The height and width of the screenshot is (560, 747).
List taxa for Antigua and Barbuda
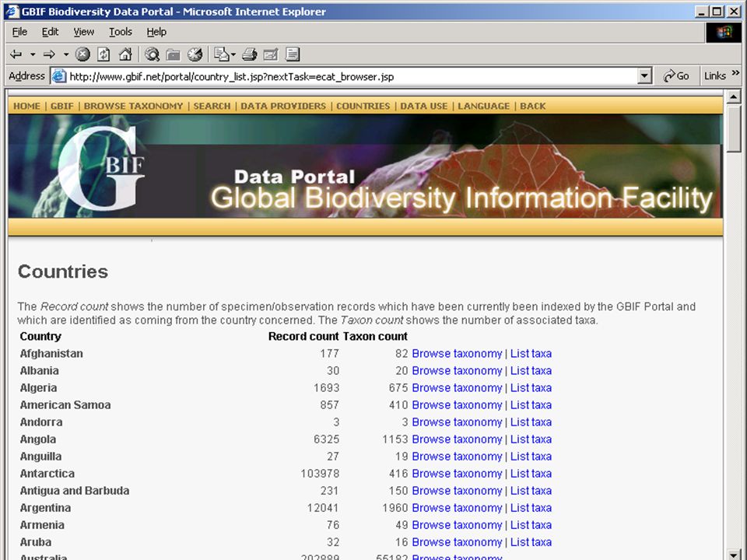[x=531, y=491]
